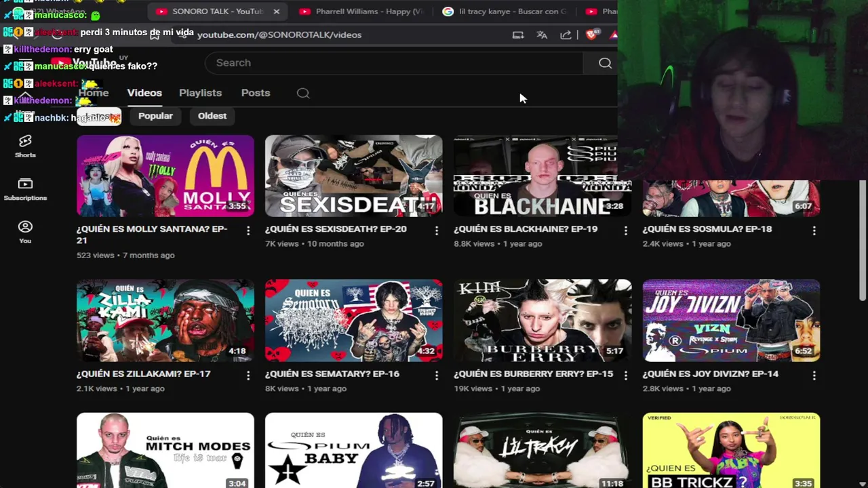Click the cast/install icon in address bar
Viewport: 868px width, 488px height.
pos(518,35)
